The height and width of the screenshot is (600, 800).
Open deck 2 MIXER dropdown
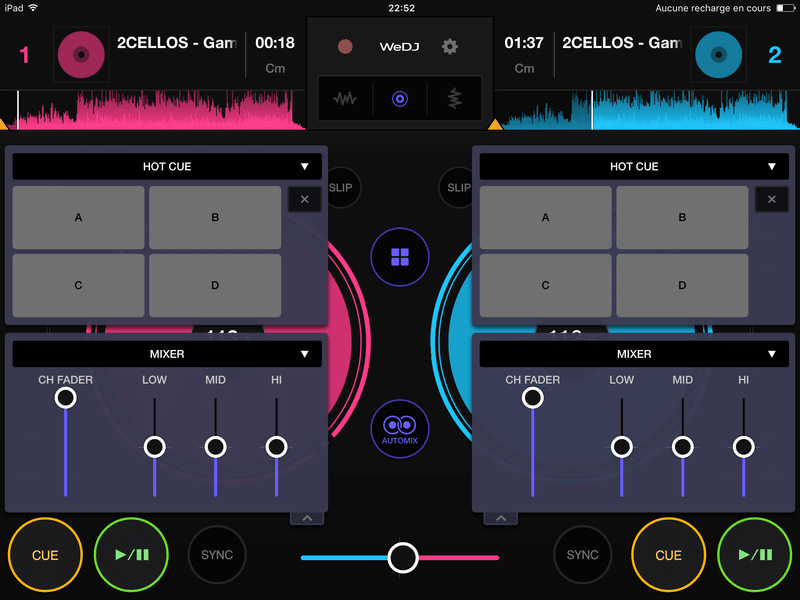[x=634, y=354]
